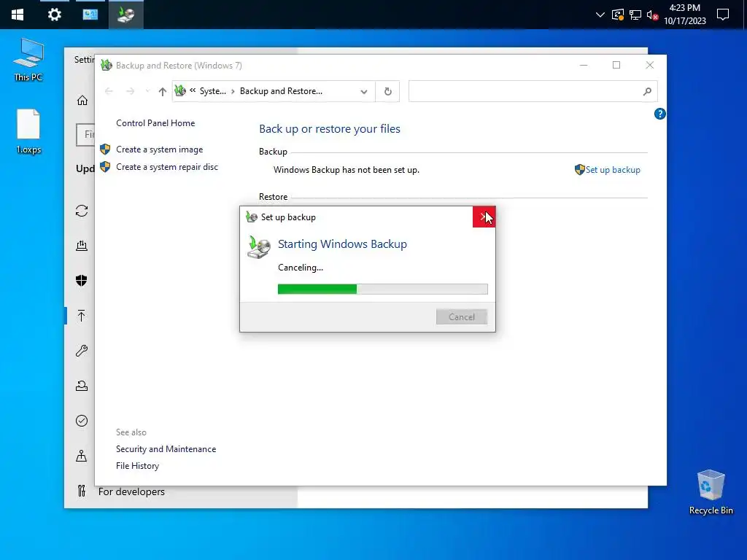This screenshot has width=747, height=560.
Task: Open Activation checkmark icon in Settings
Action: click(x=82, y=421)
